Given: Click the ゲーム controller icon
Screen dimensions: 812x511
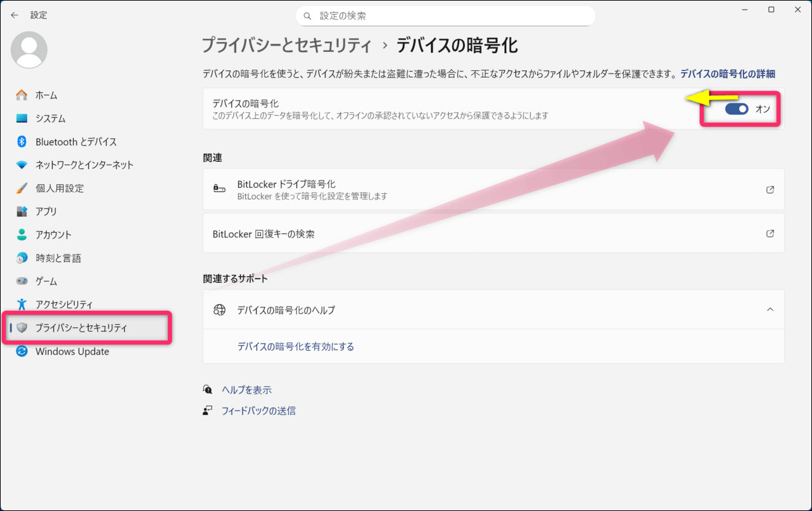Looking at the screenshot, I should point(22,281).
